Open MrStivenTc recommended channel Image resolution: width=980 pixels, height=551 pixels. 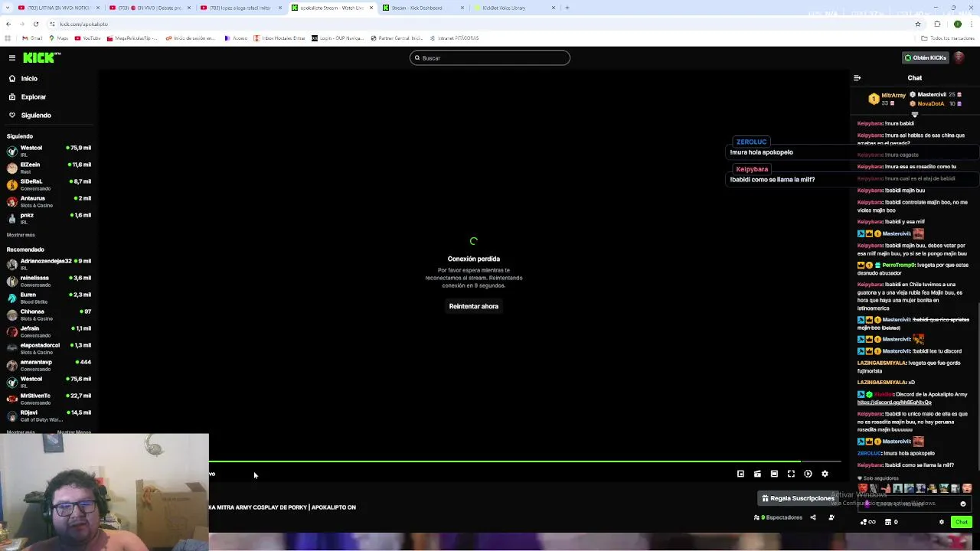pos(49,399)
